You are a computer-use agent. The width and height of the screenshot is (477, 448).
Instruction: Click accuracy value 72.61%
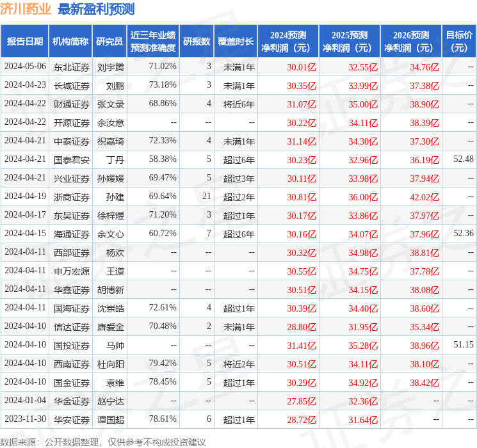click(163, 307)
